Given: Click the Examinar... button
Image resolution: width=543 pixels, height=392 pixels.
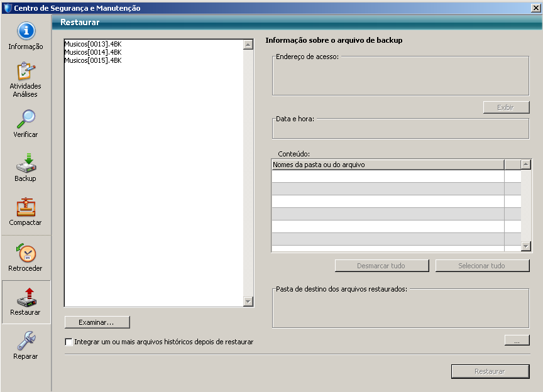Looking at the screenshot, I should (x=97, y=322).
